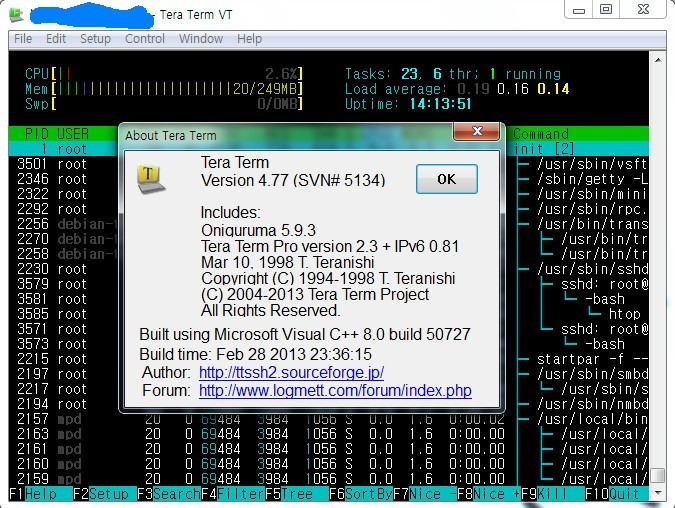This screenshot has height=508, width=675.
Task: Click the Command column header
Action: tap(541, 134)
